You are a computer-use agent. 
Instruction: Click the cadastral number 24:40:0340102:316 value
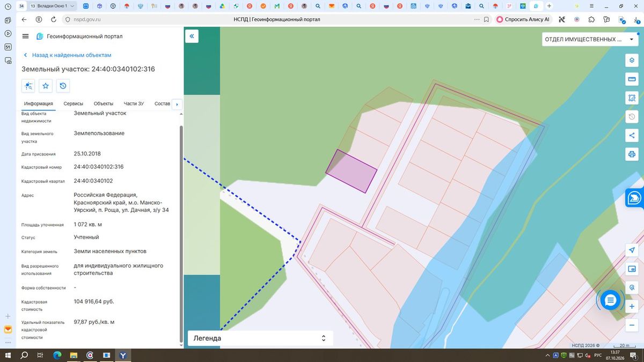99,167
